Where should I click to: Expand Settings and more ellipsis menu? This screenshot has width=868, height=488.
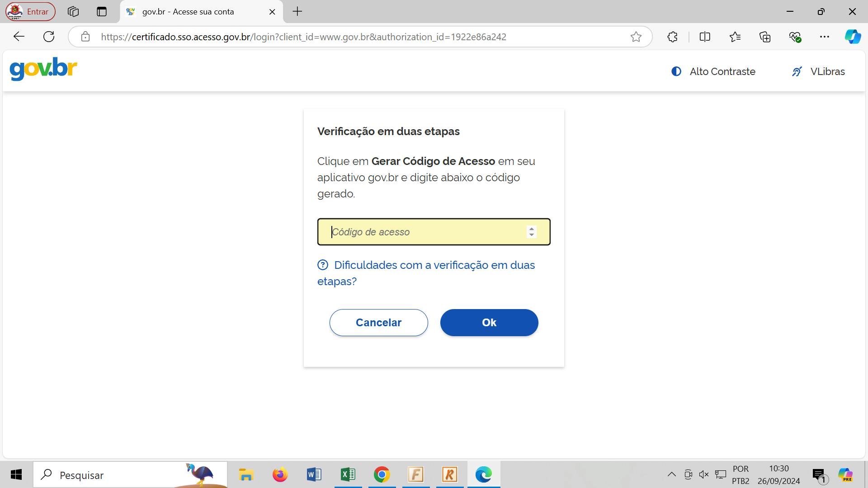pyautogui.click(x=825, y=37)
